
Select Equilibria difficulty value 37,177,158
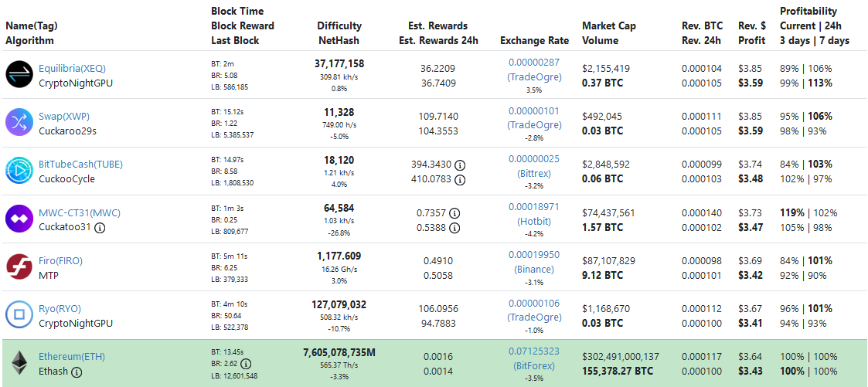coord(339,64)
